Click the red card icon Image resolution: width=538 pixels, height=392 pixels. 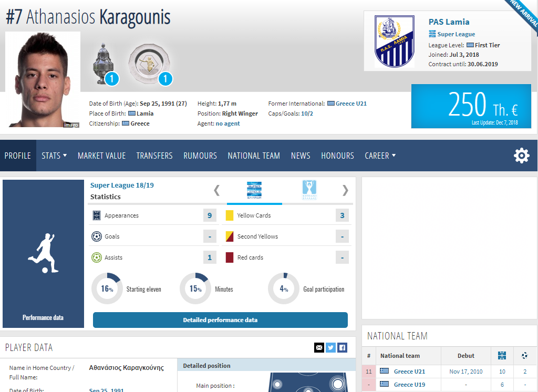(x=230, y=257)
